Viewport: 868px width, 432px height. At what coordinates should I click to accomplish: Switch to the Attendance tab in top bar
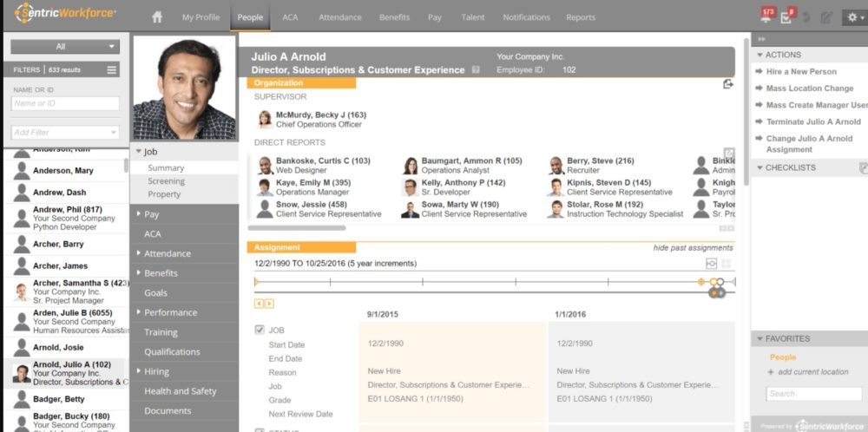pyautogui.click(x=340, y=16)
